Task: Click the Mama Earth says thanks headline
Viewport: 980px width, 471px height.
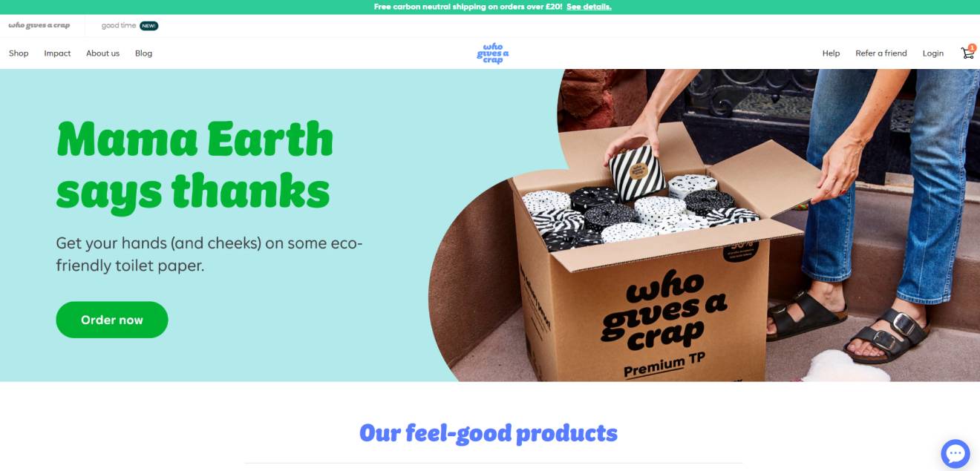Action: click(195, 165)
